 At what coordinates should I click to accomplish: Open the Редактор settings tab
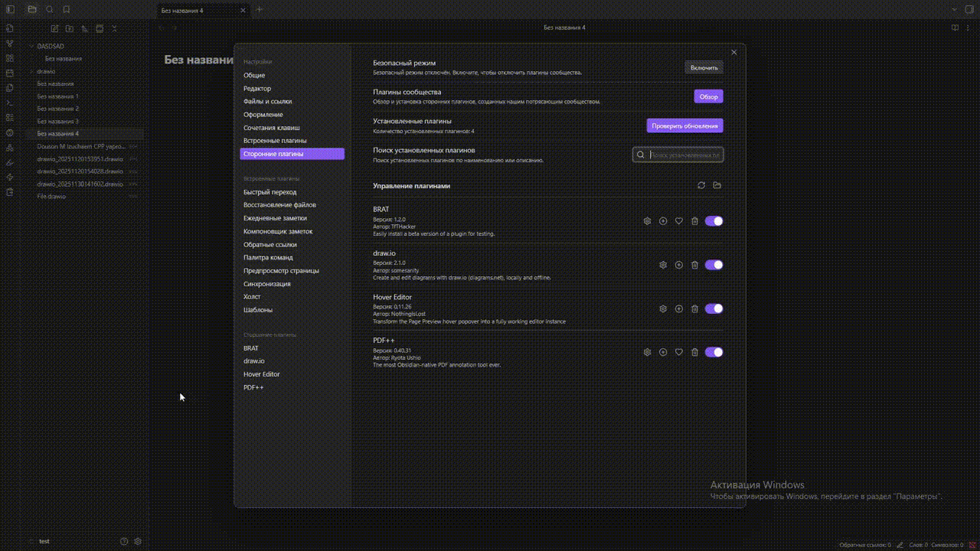257,89
